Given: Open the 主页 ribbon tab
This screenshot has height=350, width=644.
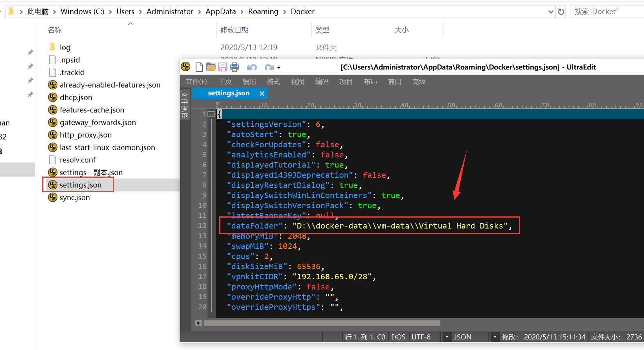Looking at the screenshot, I should (225, 82).
